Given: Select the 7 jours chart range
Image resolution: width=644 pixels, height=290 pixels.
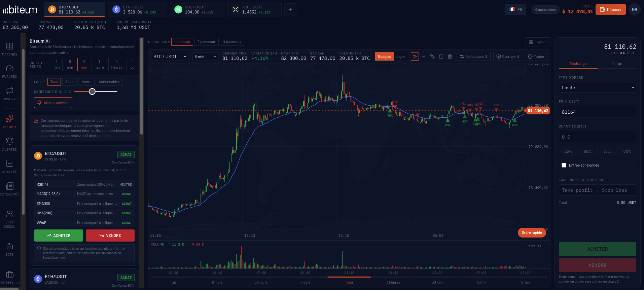Looking at the screenshot, I should pyautogui.click(x=305, y=282).
